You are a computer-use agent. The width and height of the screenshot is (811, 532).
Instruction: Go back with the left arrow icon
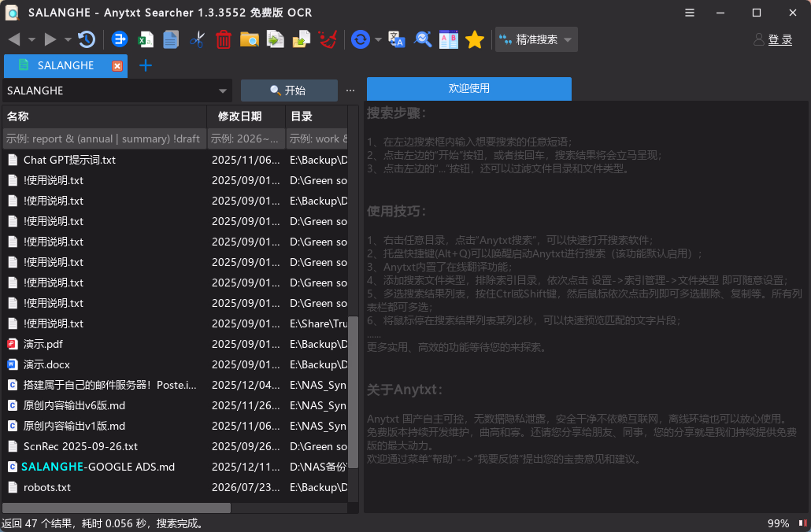click(x=14, y=39)
